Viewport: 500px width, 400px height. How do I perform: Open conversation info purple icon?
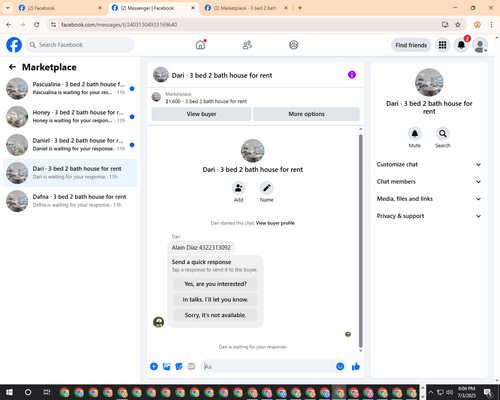point(352,75)
